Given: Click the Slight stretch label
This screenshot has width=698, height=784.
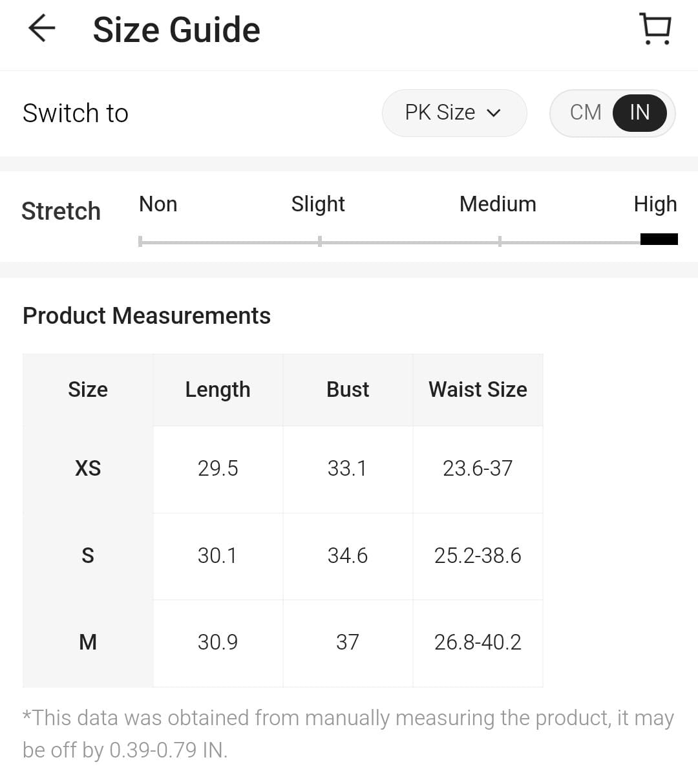Looking at the screenshot, I should [318, 204].
